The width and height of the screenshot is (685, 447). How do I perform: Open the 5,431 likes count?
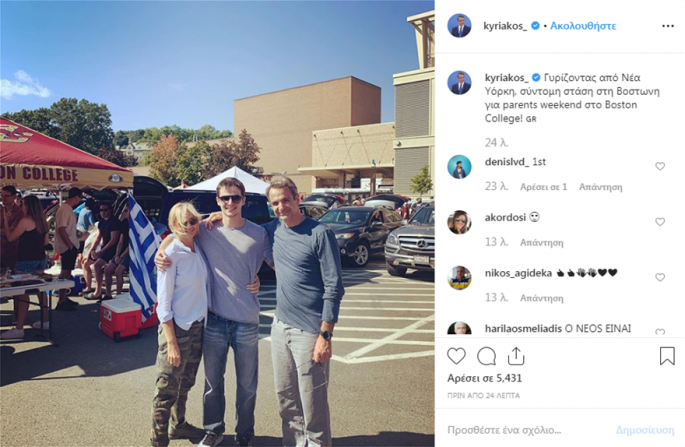pyautogui.click(x=484, y=378)
